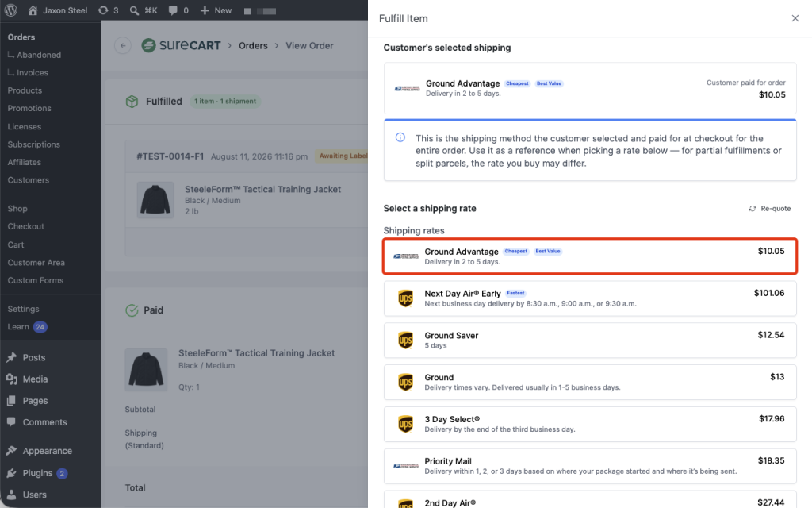812x508 pixels.
Task: Click the Plugins icon in sidebar
Action: (11, 473)
